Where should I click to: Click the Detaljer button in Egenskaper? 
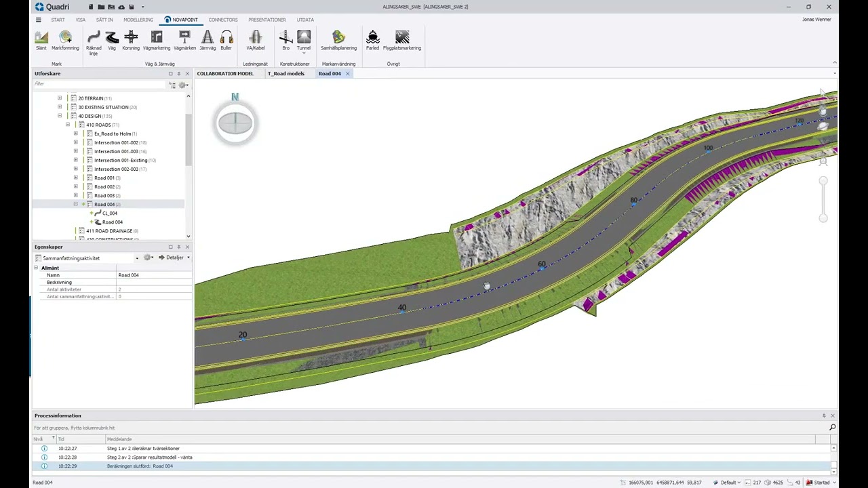[x=171, y=258]
